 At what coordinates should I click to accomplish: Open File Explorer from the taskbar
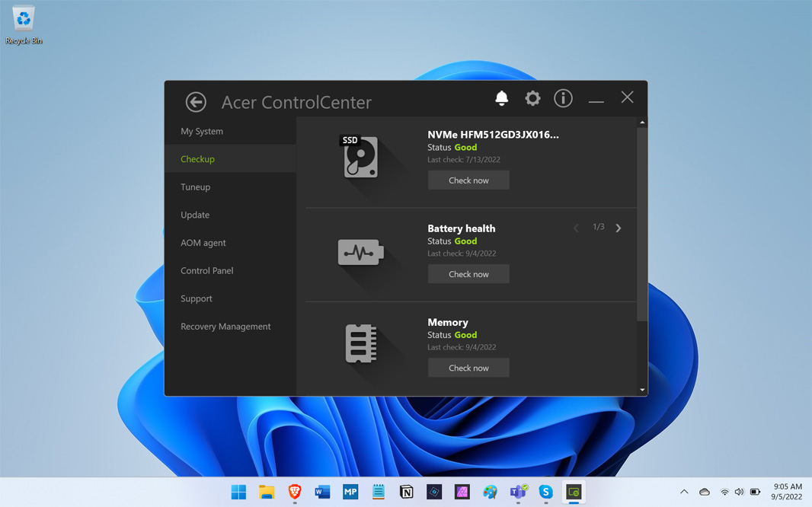[267, 492]
